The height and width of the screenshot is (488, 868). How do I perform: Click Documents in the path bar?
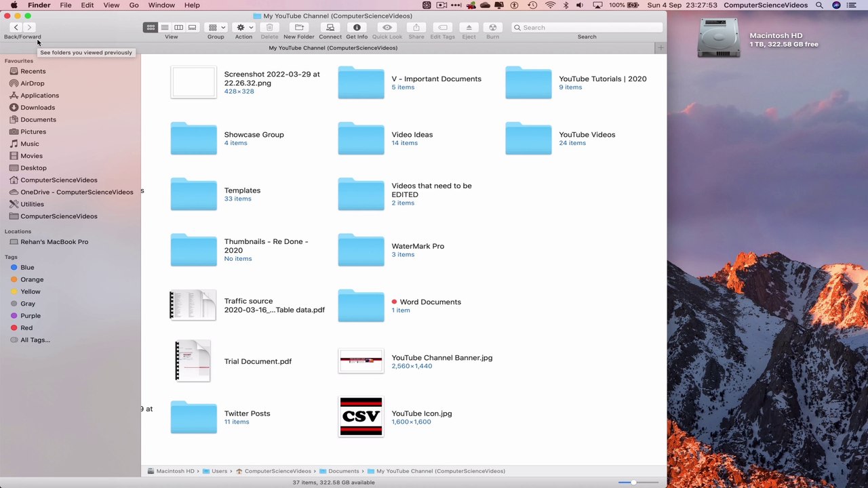(339, 471)
